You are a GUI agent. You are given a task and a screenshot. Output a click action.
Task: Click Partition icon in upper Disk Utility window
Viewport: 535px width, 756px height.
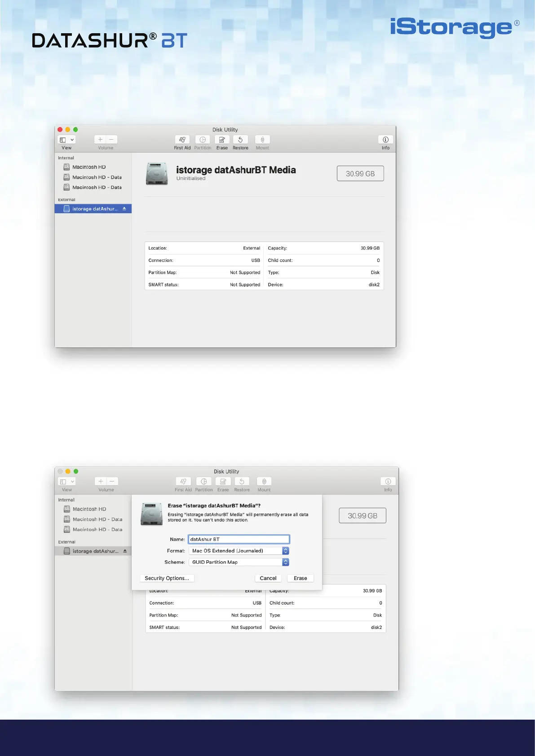pyautogui.click(x=203, y=140)
